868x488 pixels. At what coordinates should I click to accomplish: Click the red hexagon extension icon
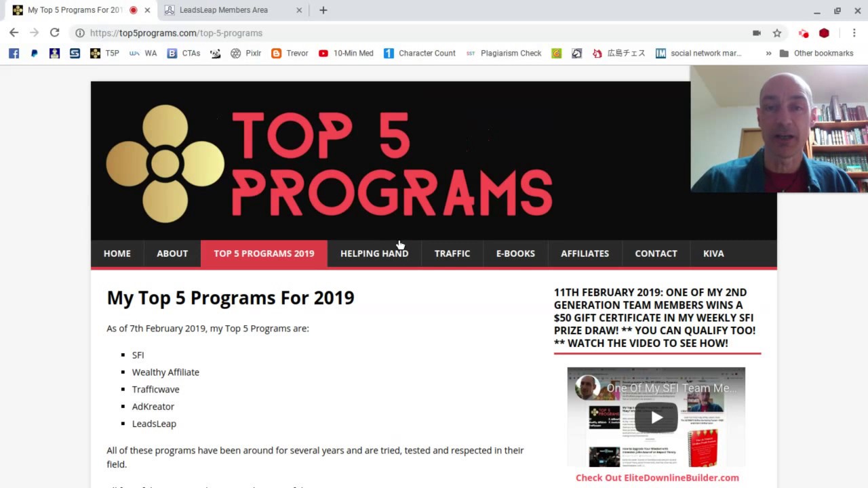[824, 33]
